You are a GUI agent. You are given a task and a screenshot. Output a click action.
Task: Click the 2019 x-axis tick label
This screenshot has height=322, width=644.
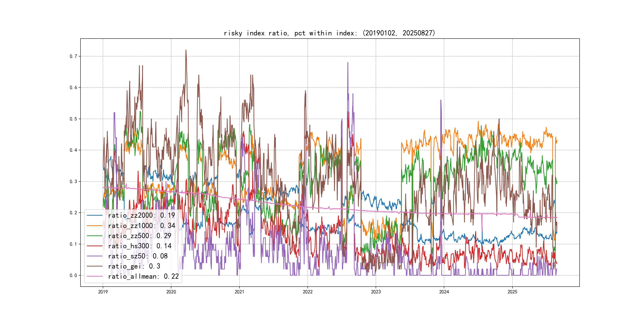tap(103, 292)
